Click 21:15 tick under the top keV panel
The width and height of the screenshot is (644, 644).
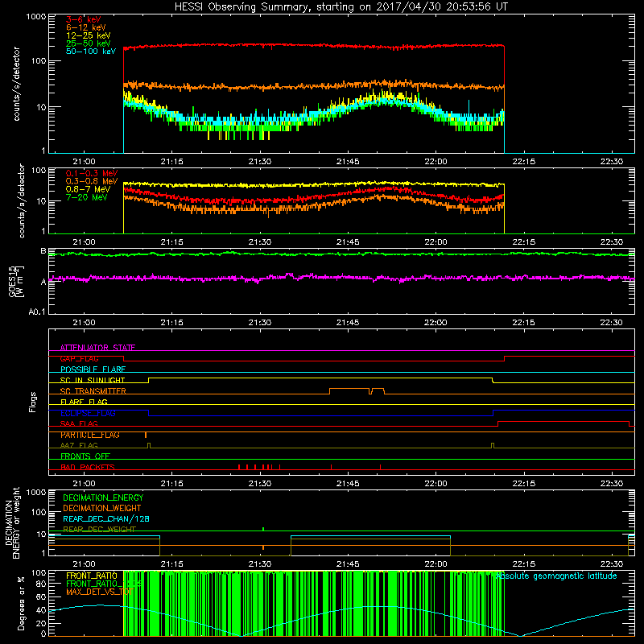point(171,162)
